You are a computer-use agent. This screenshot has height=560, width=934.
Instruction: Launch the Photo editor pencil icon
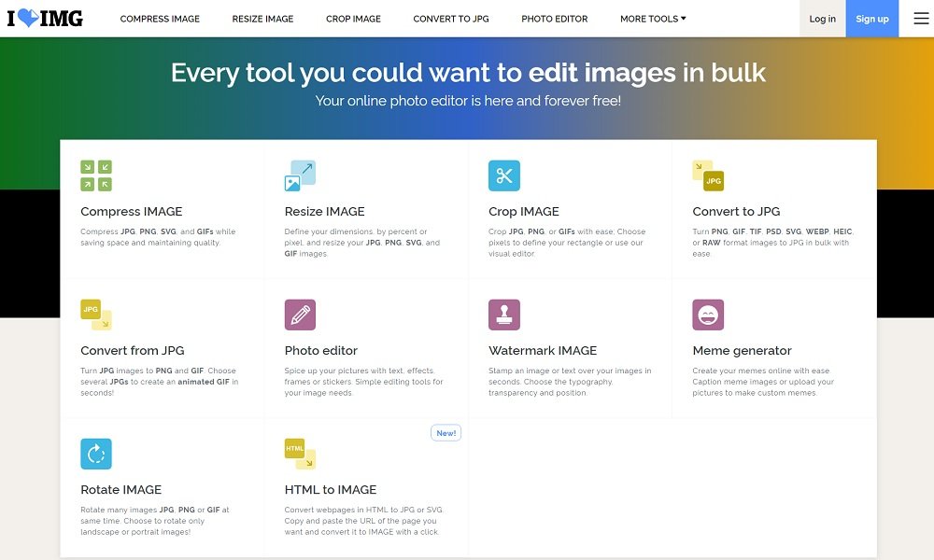300,315
